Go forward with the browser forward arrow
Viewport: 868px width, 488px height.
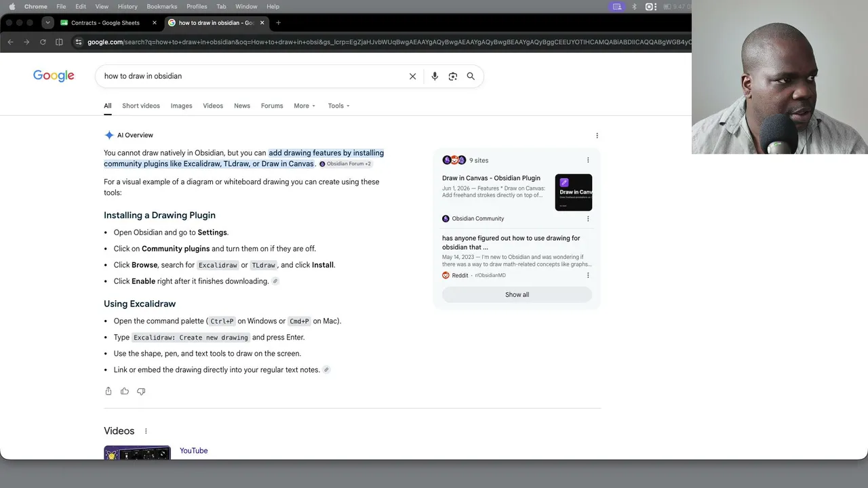click(x=26, y=42)
